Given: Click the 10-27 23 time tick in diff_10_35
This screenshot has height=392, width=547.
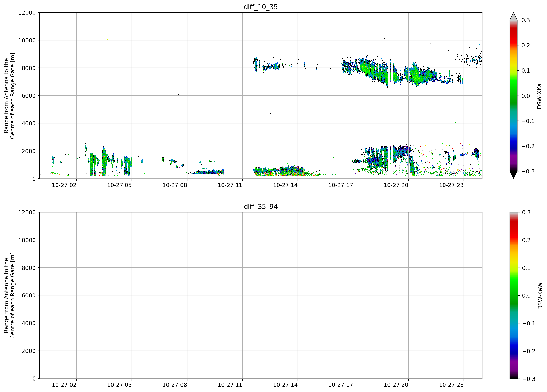Looking at the screenshot, I should pyautogui.click(x=451, y=185).
